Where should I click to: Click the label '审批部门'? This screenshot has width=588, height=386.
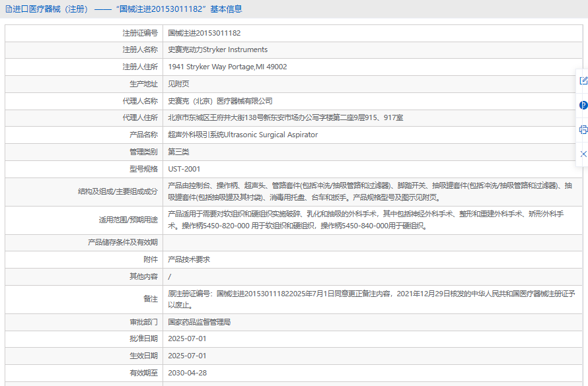click(x=143, y=322)
